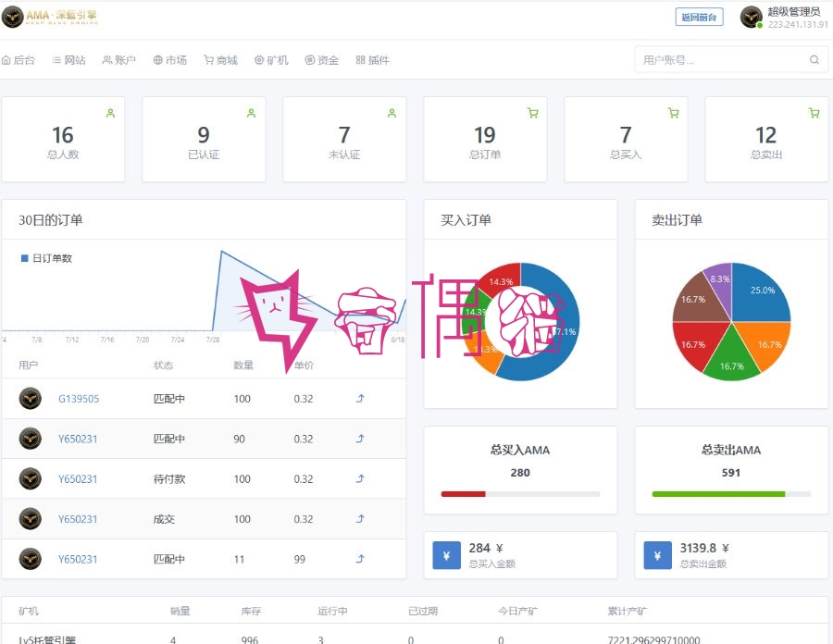The image size is (833, 644).
Task: Open the 资金 navigation menu
Action: [x=321, y=60]
